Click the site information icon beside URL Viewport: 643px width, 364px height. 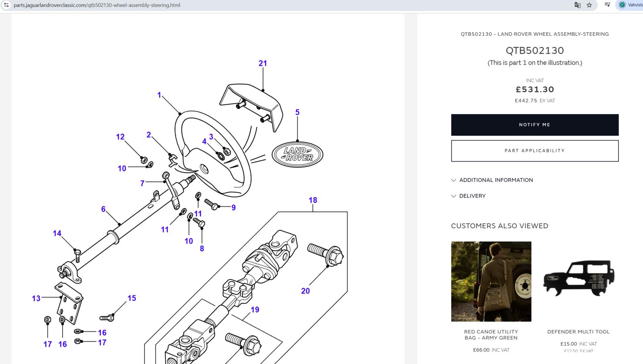click(6, 5)
